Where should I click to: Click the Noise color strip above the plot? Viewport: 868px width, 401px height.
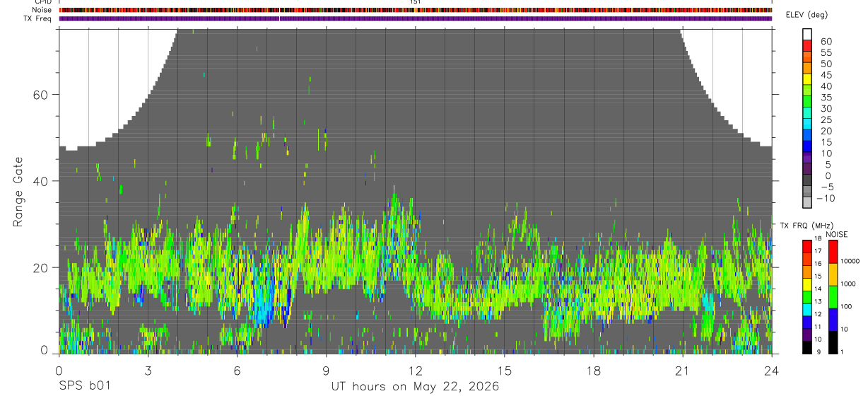coord(416,10)
